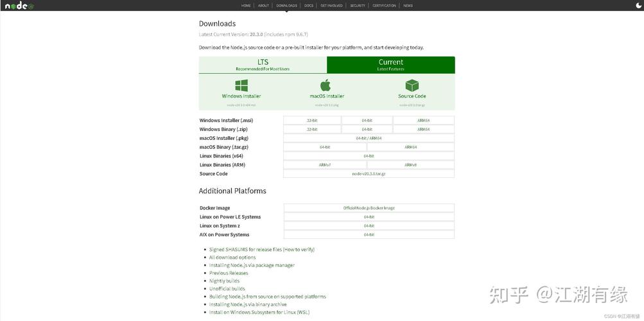644x321 pixels.
Task: Download macOS Binary (.tar.gz) ARM64
Action: pos(411,147)
